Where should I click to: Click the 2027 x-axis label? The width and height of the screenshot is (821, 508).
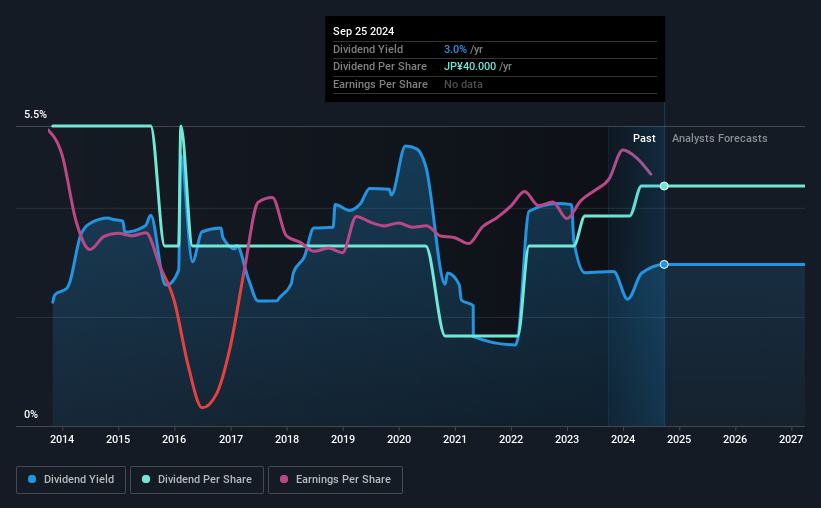[x=791, y=439]
